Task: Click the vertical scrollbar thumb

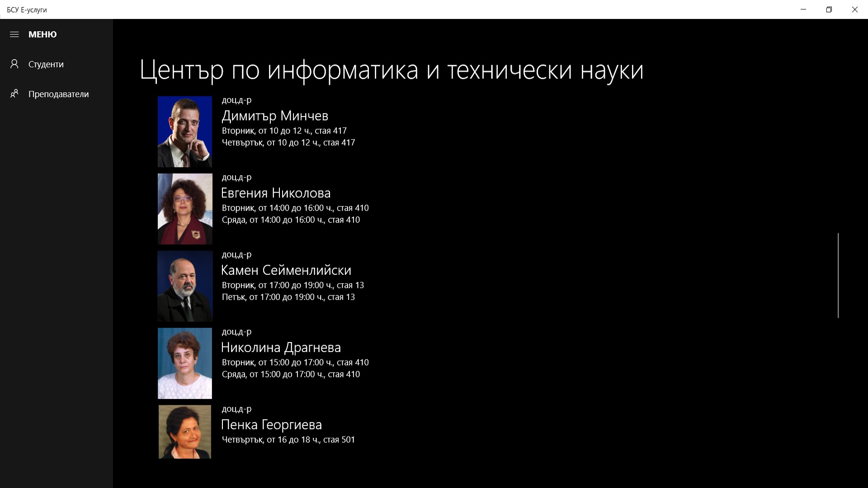Action: (838, 275)
